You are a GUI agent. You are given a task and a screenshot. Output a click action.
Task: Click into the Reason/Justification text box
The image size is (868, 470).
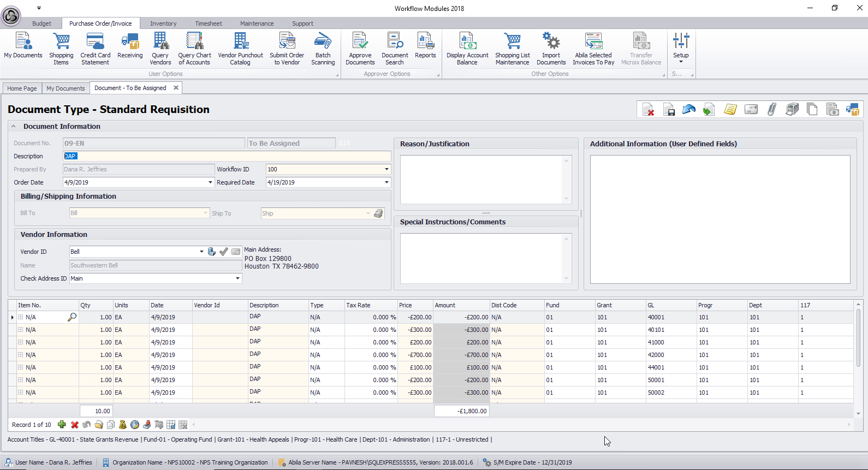(x=481, y=179)
